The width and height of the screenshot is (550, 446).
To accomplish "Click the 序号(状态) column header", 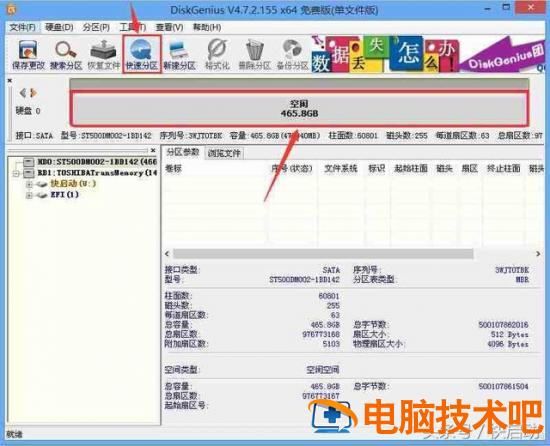I will 292,169.
